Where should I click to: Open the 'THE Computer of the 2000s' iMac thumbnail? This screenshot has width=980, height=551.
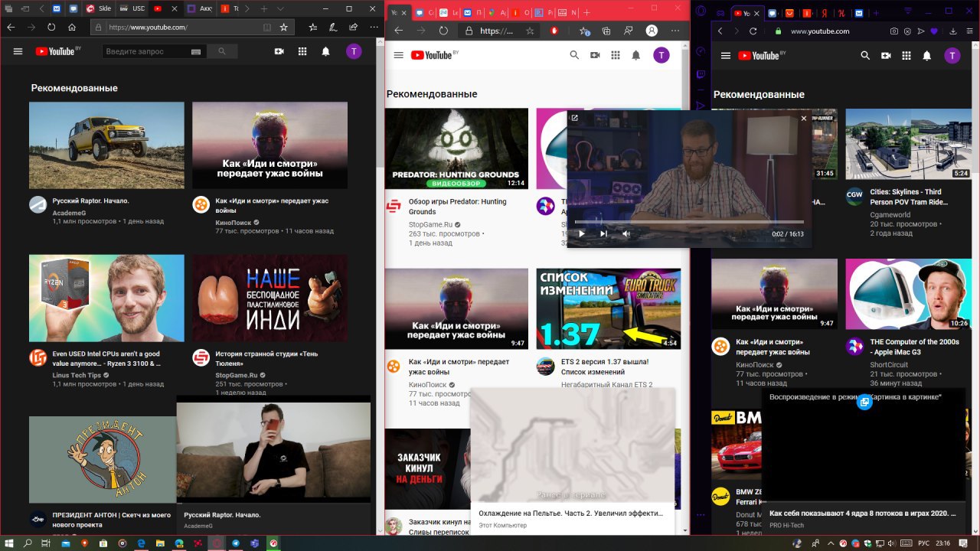[x=909, y=295]
